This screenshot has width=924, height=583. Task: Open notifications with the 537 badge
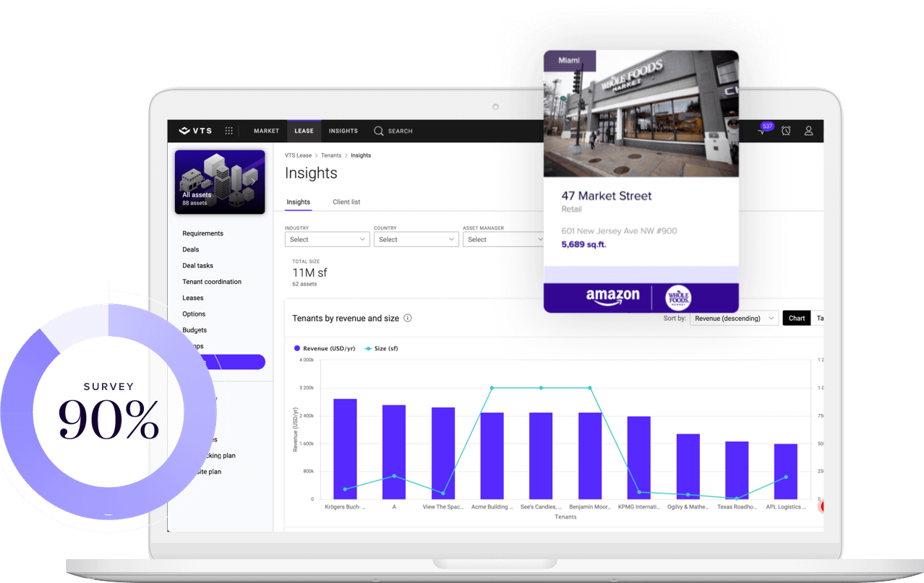tap(762, 131)
